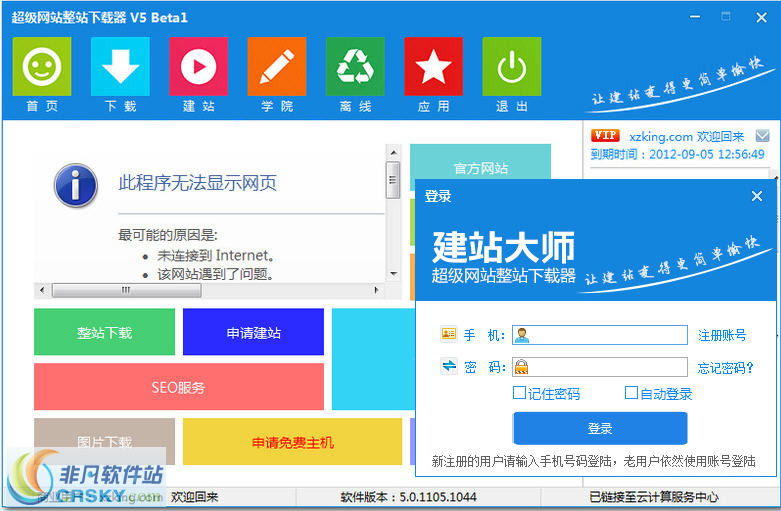Screen dimensions: 781x511
Task: Click the scroll up arrow of webpage panel
Action: point(393,153)
